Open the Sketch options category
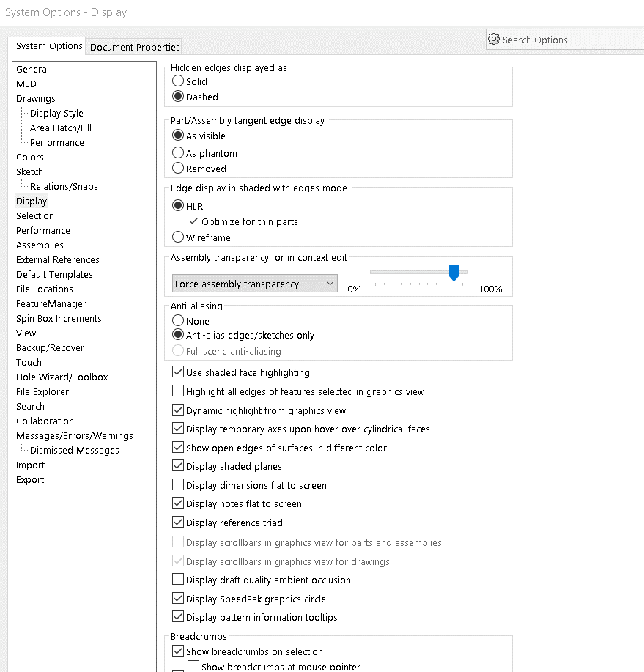 click(29, 171)
